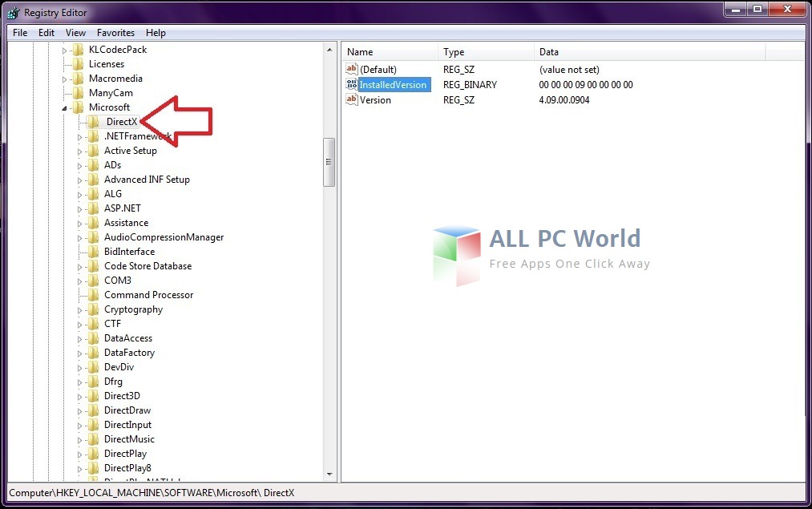Screen dimensions: 812x509
Task: Click the Assistance folder icon
Action: pos(93,223)
